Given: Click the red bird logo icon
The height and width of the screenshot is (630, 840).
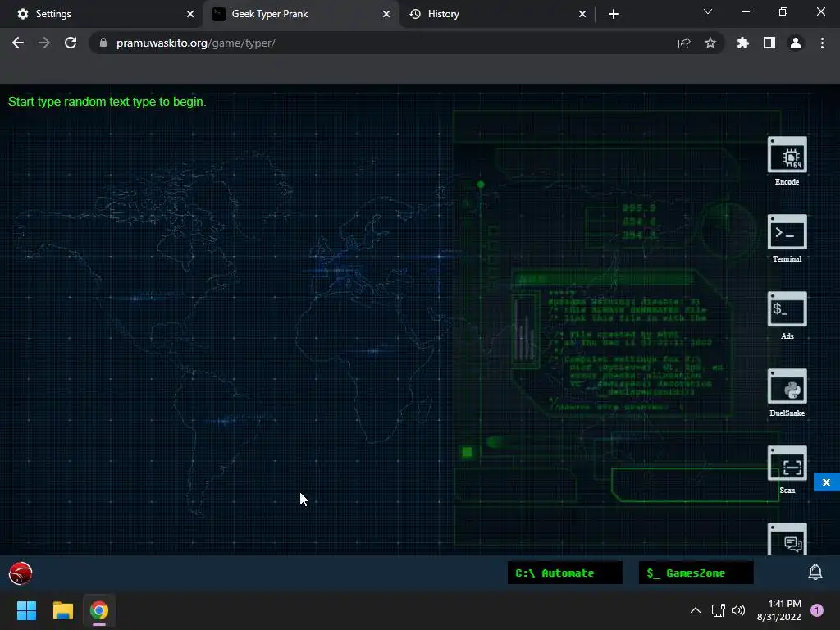Looking at the screenshot, I should 21,573.
